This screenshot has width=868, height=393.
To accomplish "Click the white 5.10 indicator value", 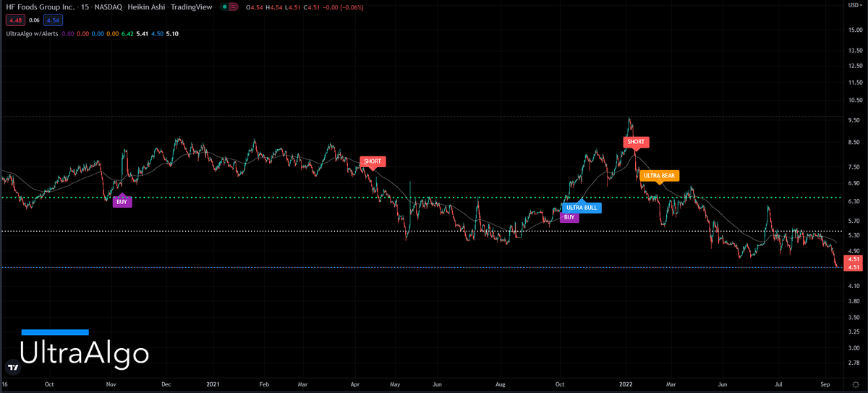I will 172,33.
